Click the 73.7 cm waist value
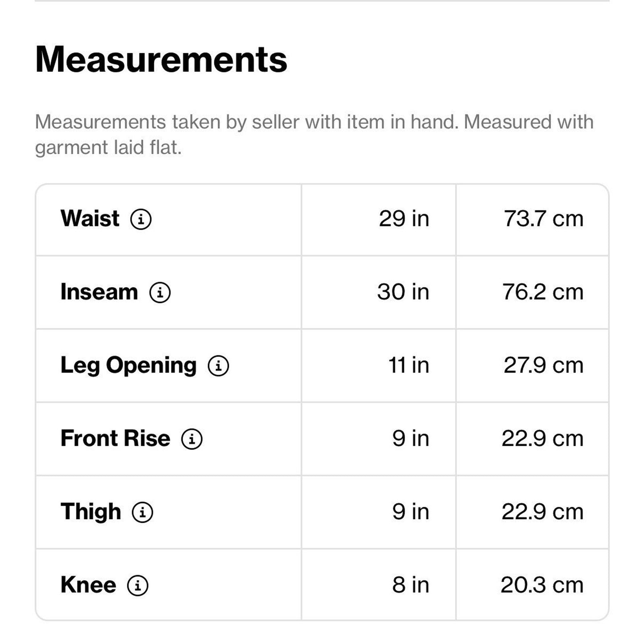The width and height of the screenshot is (644, 644). 543,219
